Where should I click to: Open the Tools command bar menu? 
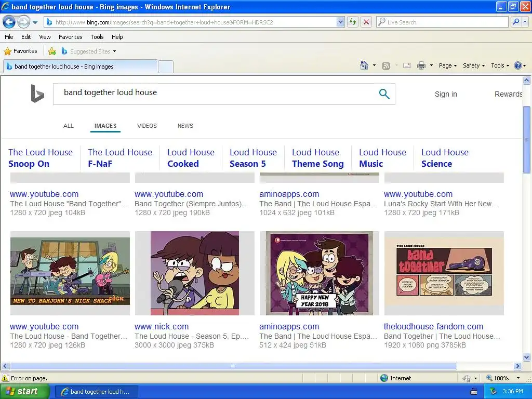pos(500,65)
